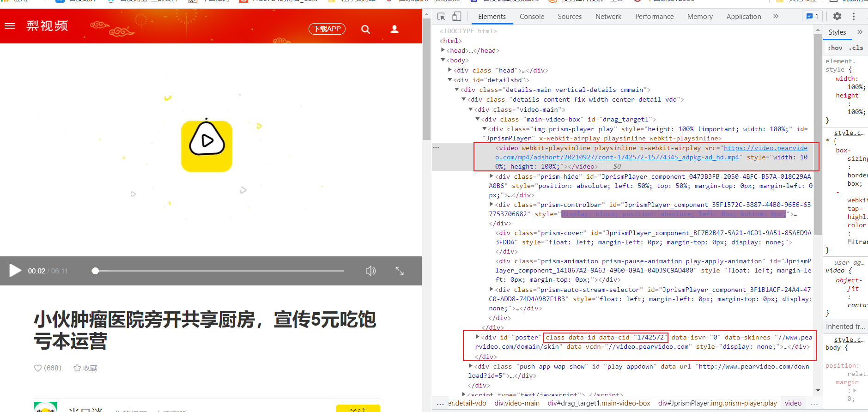Switch to the Sources tab
The width and height of the screenshot is (868, 412).
point(570,17)
